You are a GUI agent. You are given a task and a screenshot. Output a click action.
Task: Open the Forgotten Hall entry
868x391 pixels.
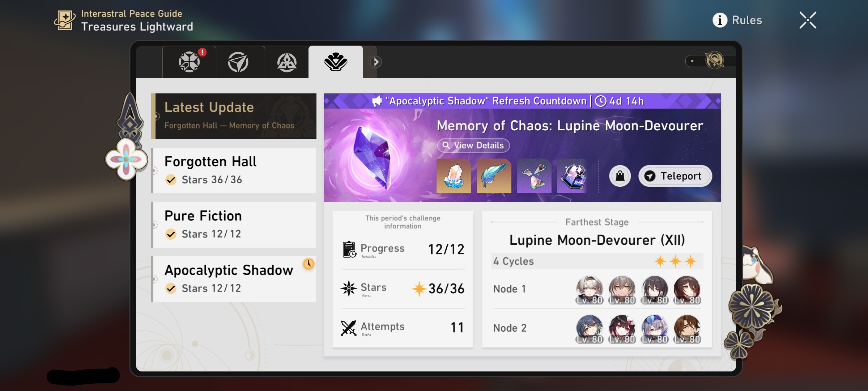[x=234, y=170]
